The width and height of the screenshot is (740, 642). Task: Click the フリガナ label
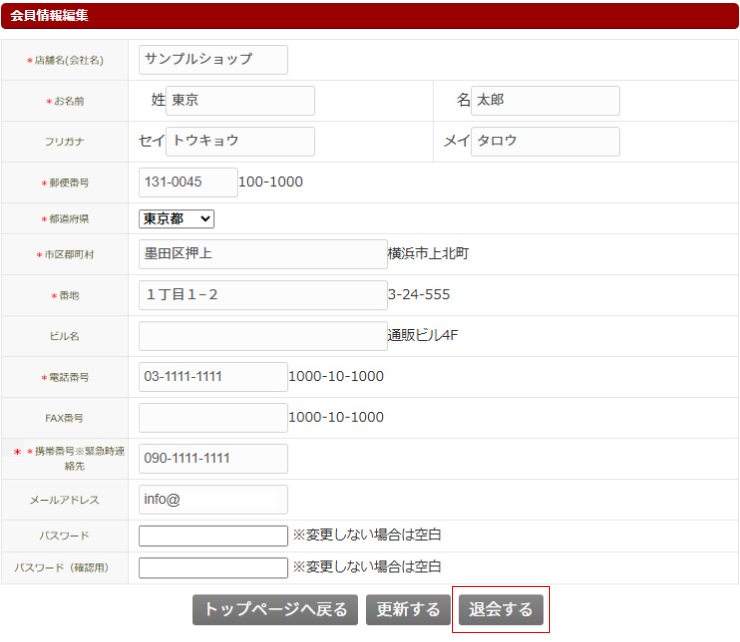[65, 142]
